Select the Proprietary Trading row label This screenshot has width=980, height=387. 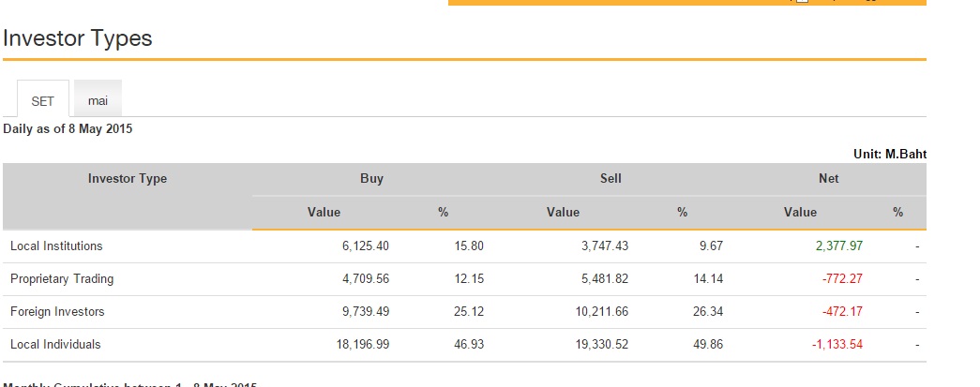[62, 279]
